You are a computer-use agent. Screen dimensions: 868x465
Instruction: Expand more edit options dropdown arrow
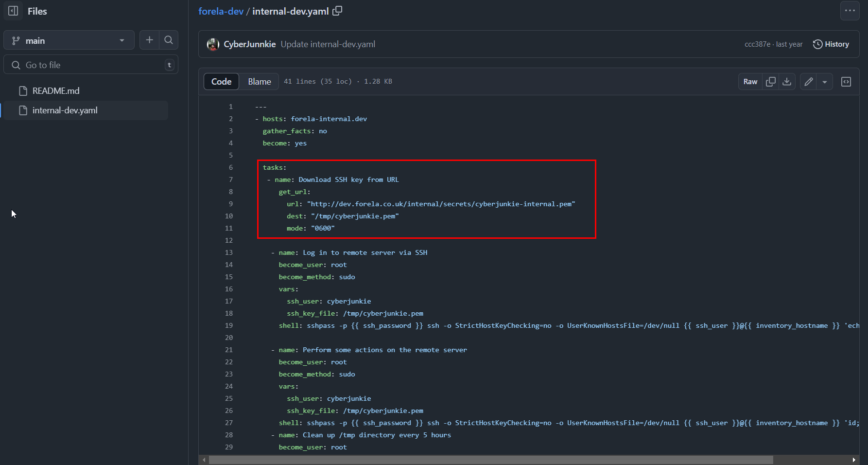pos(825,82)
